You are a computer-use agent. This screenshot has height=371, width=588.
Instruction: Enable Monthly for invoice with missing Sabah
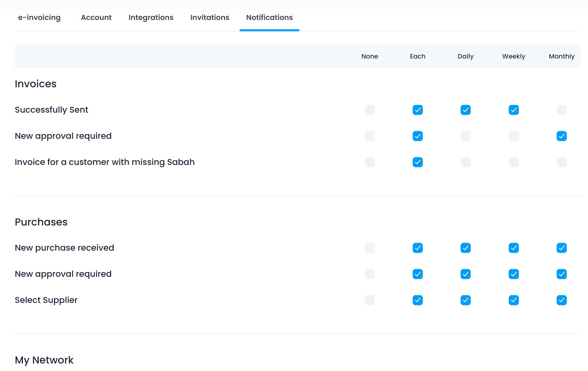[x=562, y=162]
